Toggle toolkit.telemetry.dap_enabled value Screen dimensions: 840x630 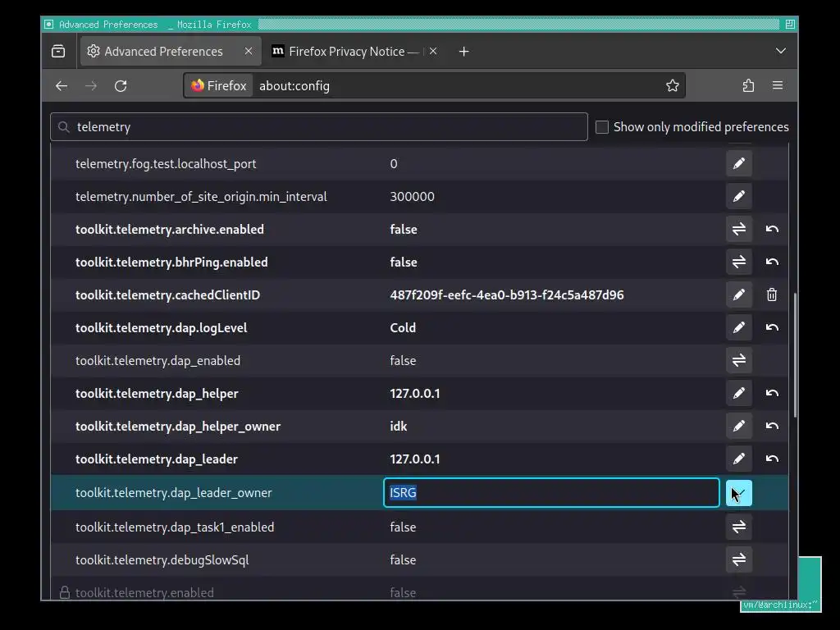[739, 360]
